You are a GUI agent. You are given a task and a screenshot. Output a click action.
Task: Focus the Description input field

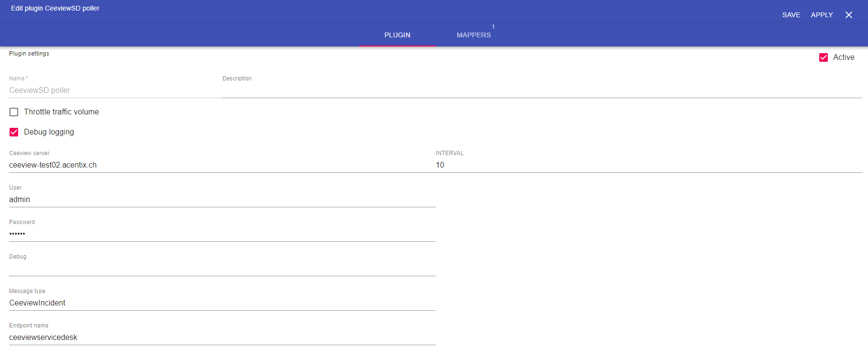click(541, 90)
